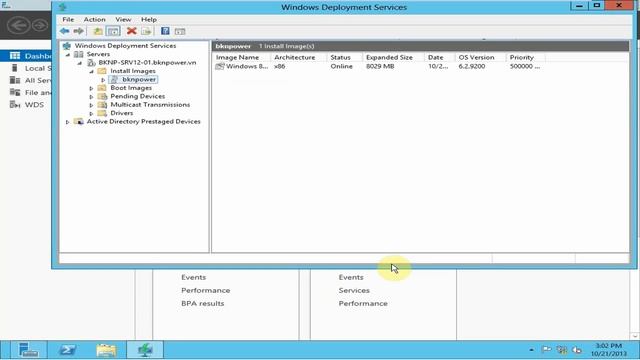Select the Pending Devices tree item
This screenshot has width=640, height=360.
point(138,96)
